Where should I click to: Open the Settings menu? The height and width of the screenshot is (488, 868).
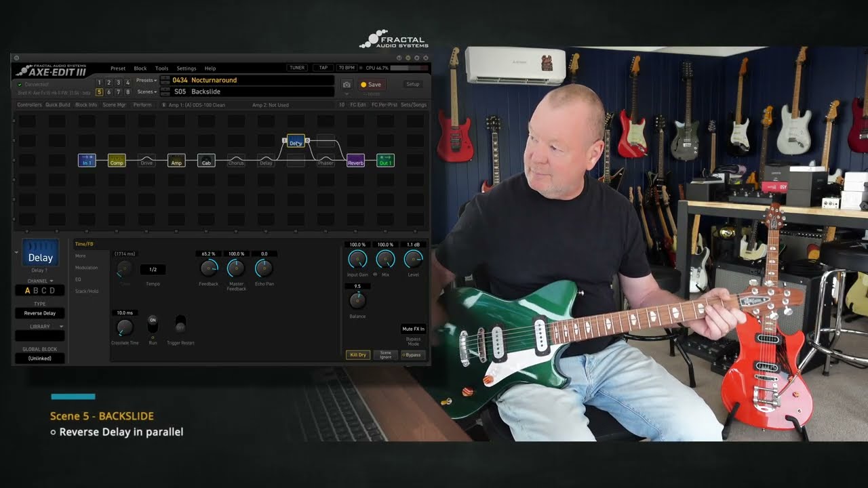point(186,68)
